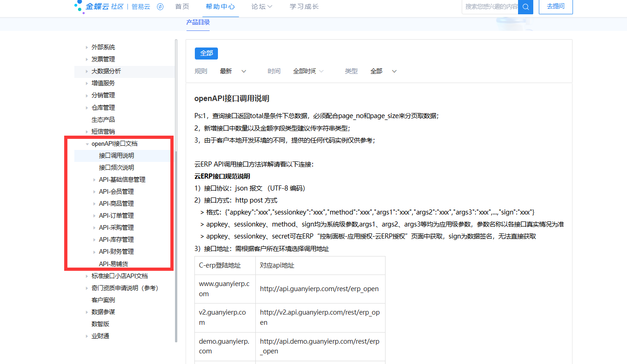Screen dimensions: 627x364
Task: Click the 管易云 product label
Action: pos(141,6)
